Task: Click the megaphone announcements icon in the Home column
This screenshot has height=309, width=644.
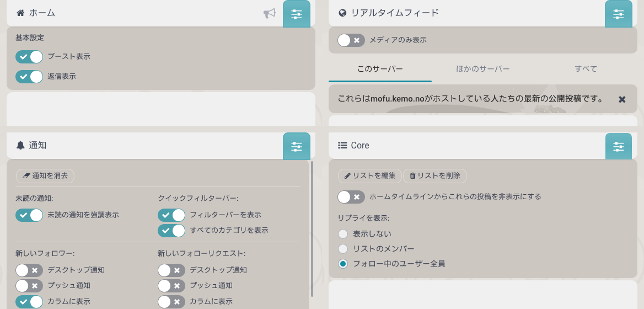Action: pyautogui.click(x=269, y=14)
